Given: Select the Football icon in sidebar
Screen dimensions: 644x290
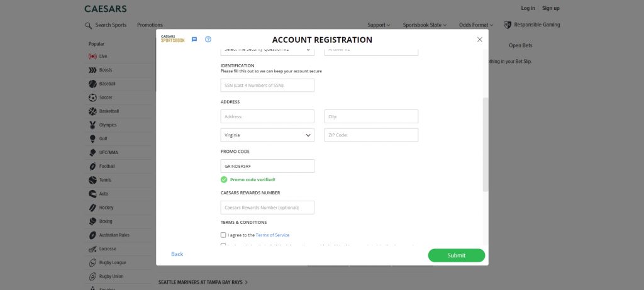Looking at the screenshot, I should coord(92,166).
